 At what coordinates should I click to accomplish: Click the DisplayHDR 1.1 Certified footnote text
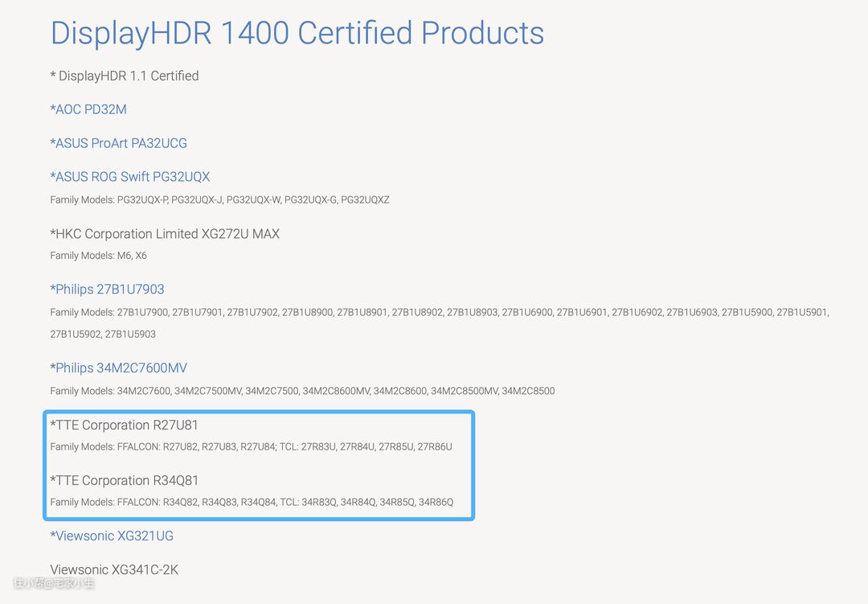[125, 76]
